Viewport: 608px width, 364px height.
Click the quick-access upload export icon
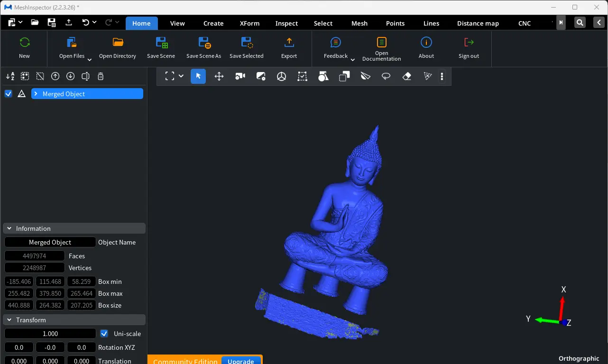tap(69, 22)
